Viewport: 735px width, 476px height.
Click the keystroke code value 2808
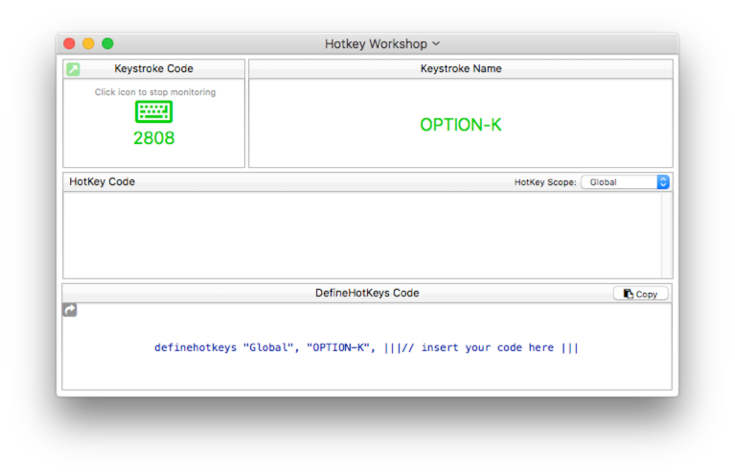(154, 138)
